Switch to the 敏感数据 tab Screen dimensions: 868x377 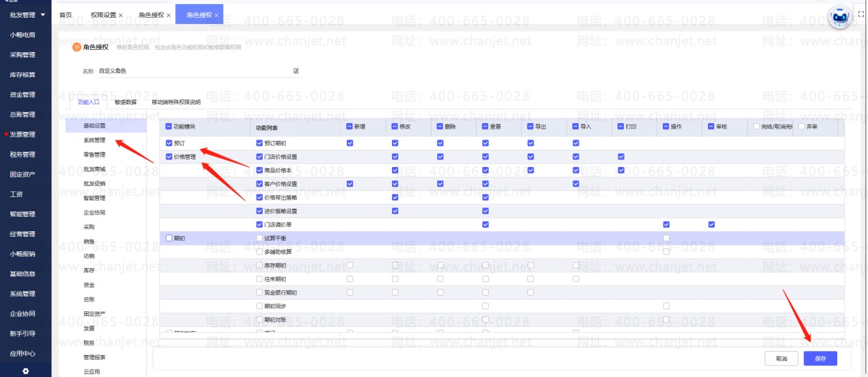tap(126, 102)
